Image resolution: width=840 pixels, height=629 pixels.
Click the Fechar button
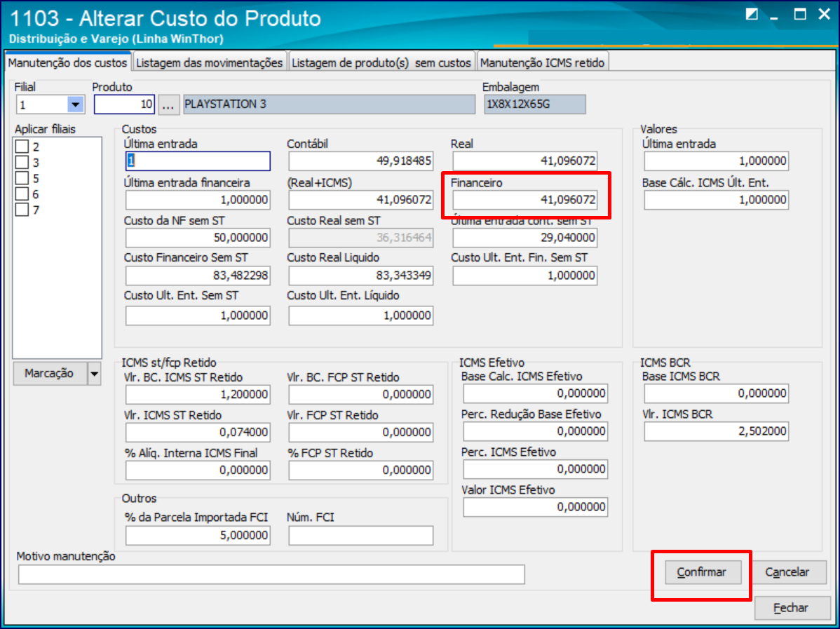click(791, 608)
